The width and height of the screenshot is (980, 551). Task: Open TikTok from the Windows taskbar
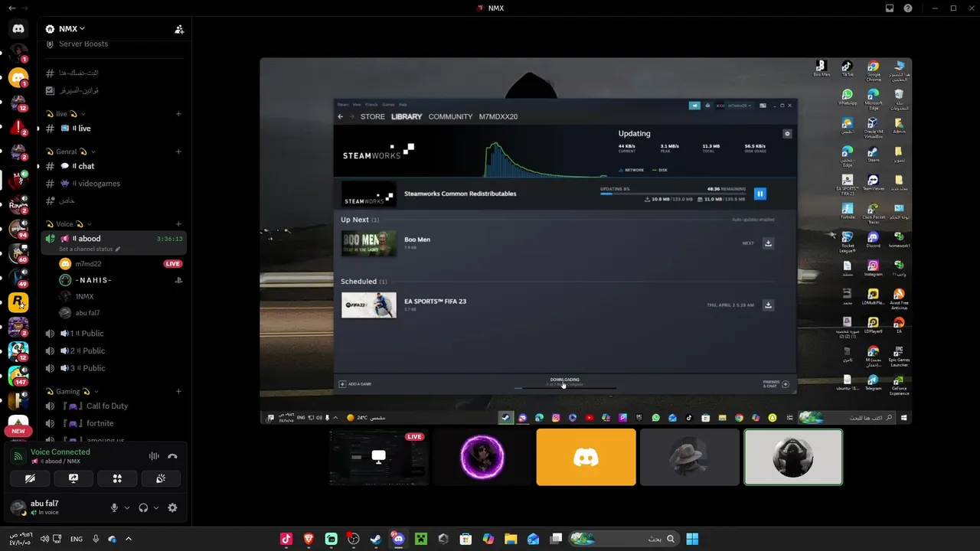286,539
